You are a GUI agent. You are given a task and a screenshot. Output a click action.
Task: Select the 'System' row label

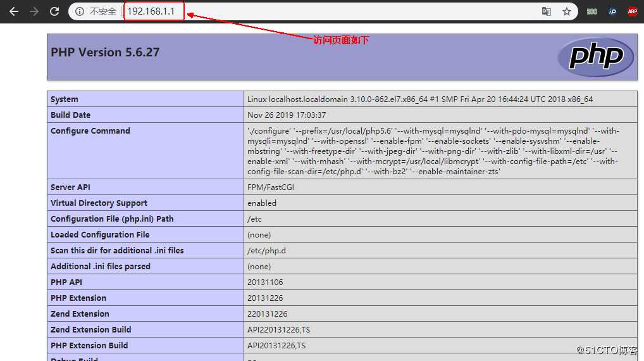[x=64, y=99]
